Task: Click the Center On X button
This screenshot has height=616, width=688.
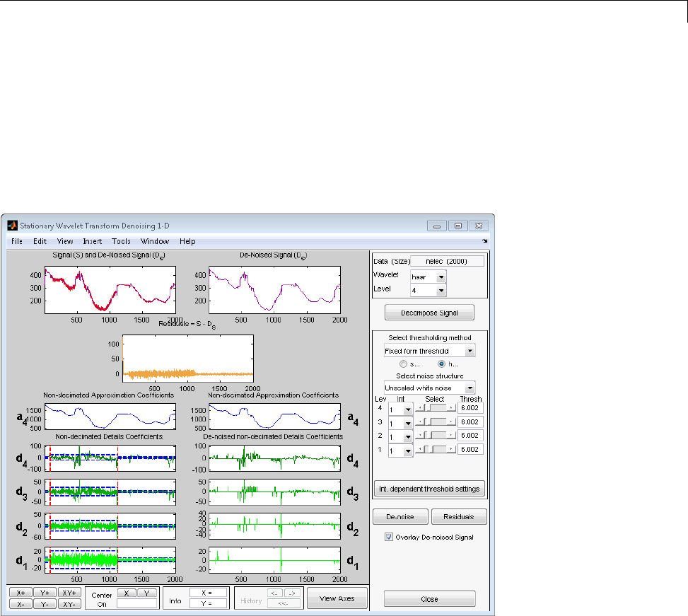Action: pyautogui.click(x=126, y=593)
